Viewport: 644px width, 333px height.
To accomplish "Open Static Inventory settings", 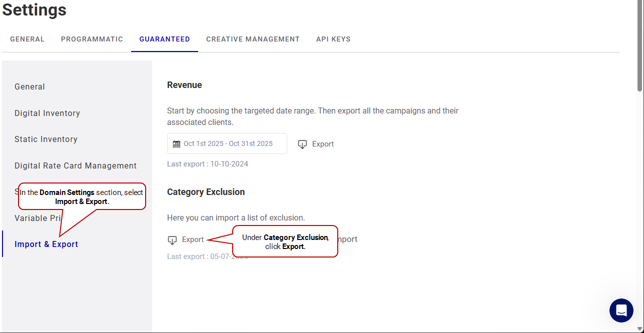I will (46, 139).
